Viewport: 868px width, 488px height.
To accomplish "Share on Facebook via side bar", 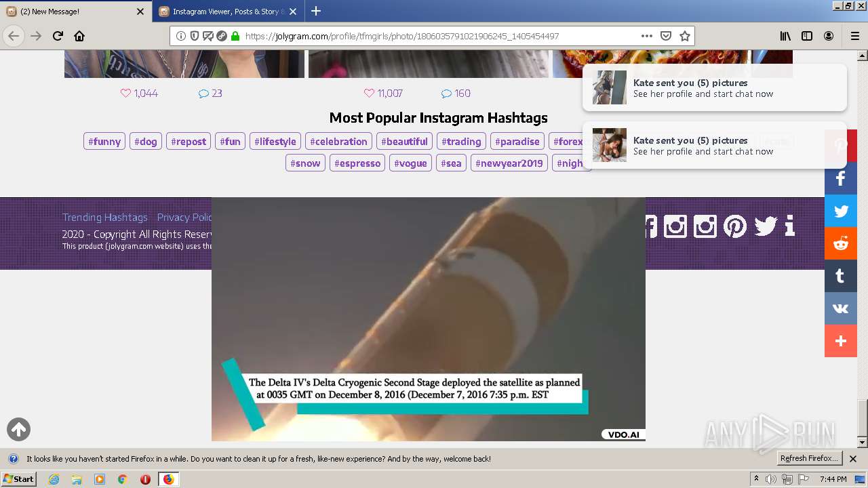I will 841,178.
